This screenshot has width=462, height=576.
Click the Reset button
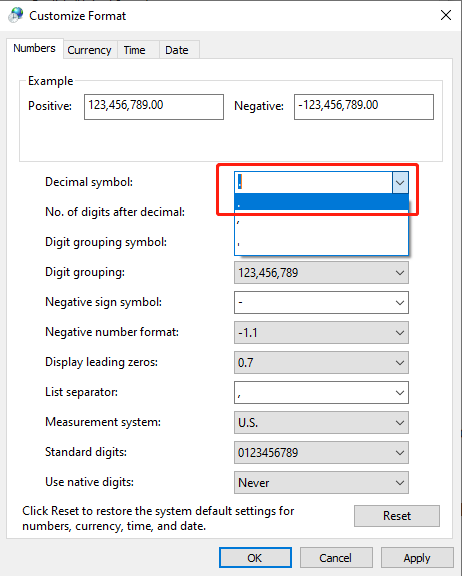click(x=397, y=516)
